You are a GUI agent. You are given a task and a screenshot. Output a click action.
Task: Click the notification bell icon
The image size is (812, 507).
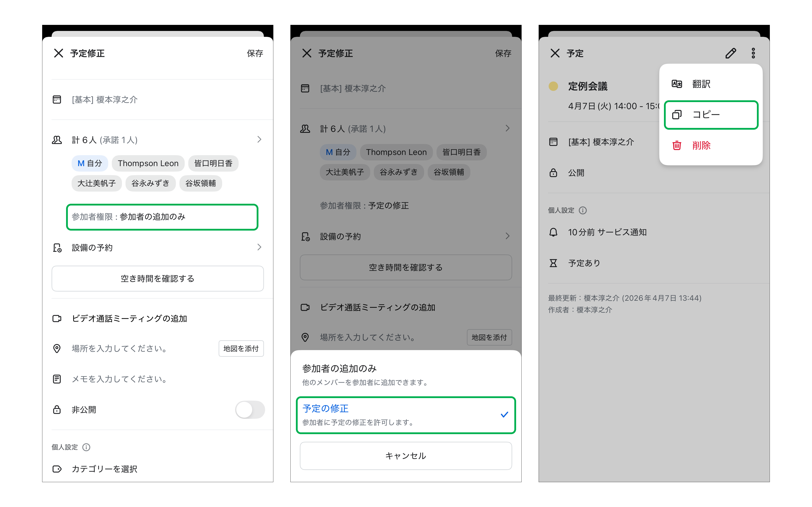(553, 232)
